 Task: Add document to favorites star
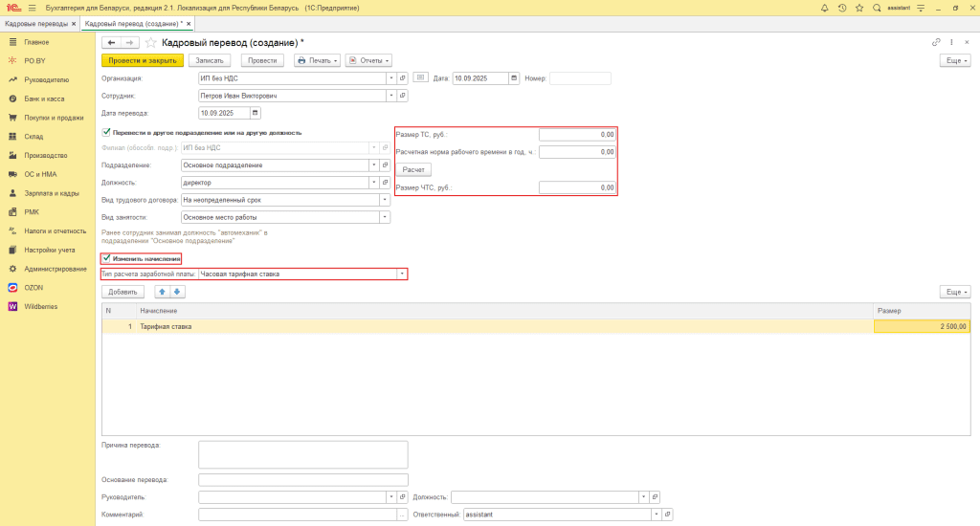click(x=150, y=42)
